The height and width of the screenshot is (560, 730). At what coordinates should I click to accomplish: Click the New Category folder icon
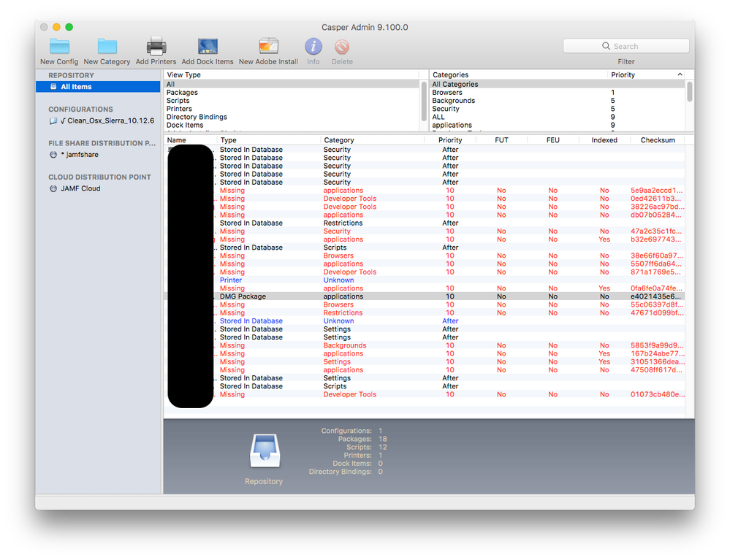pos(107,47)
